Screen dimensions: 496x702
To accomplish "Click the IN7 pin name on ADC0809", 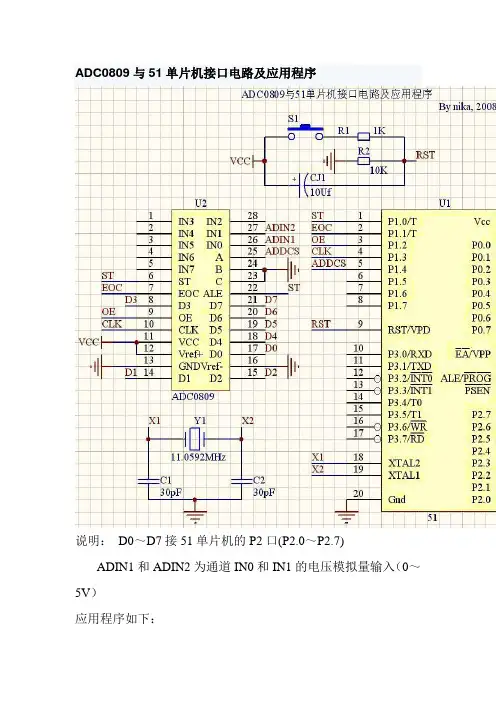I will 186,270.
